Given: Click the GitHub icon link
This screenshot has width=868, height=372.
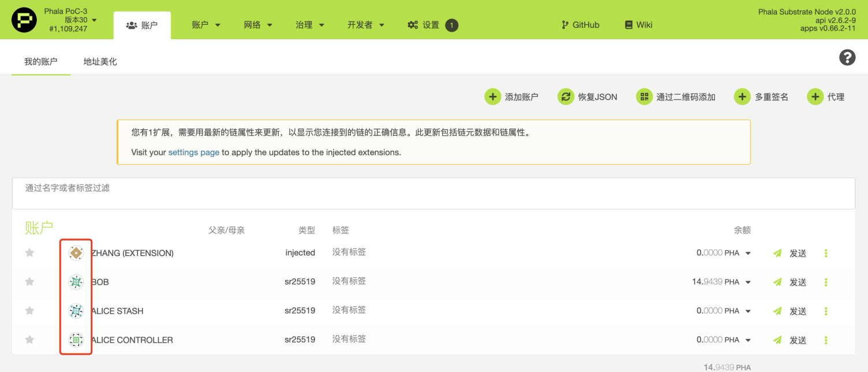Looking at the screenshot, I should (x=564, y=25).
